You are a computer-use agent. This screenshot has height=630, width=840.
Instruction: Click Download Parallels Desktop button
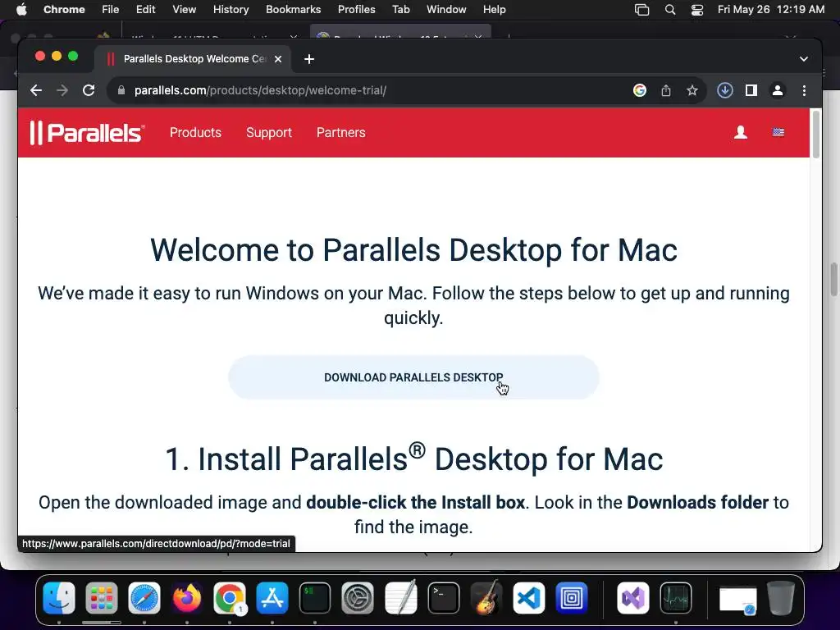(413, 377)
